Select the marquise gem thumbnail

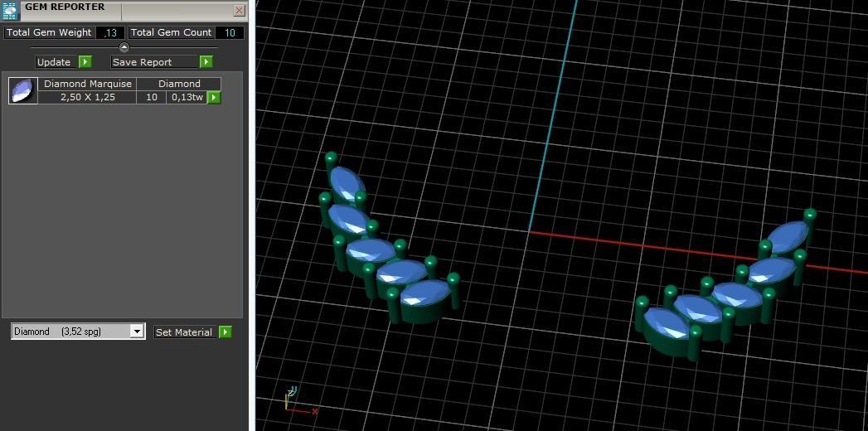click(22, 90)
